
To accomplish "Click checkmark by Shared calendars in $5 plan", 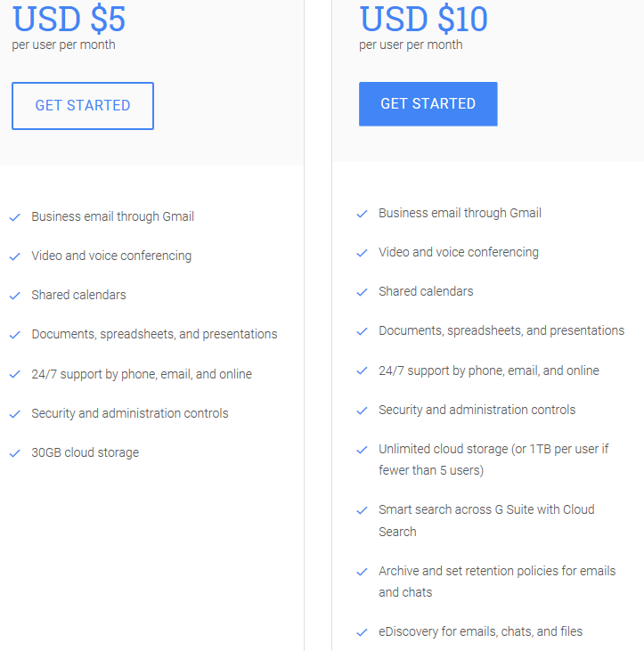I will tap(15, 296).
